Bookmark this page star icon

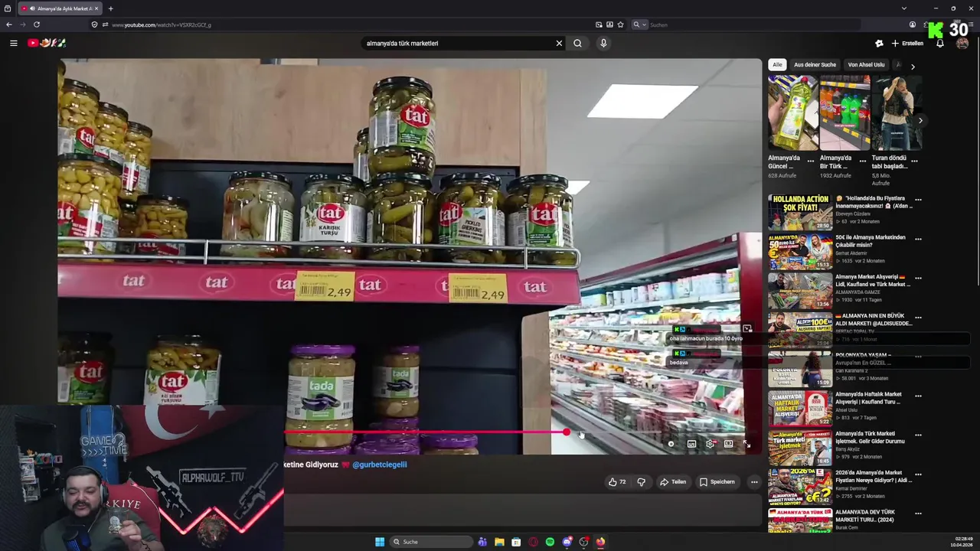[620, 24]
